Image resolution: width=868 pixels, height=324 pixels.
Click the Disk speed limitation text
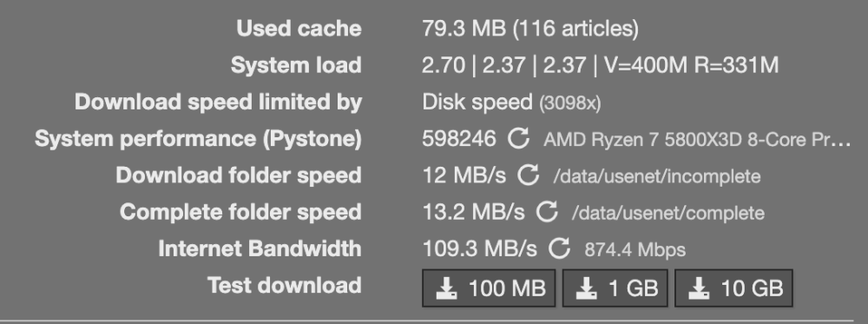coord(477,102)
